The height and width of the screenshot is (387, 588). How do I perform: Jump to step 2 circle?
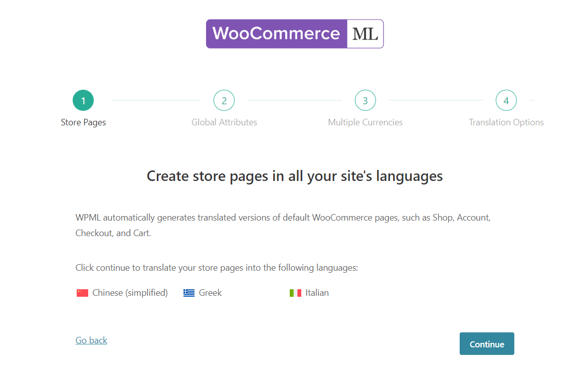(x=224, y=100)
